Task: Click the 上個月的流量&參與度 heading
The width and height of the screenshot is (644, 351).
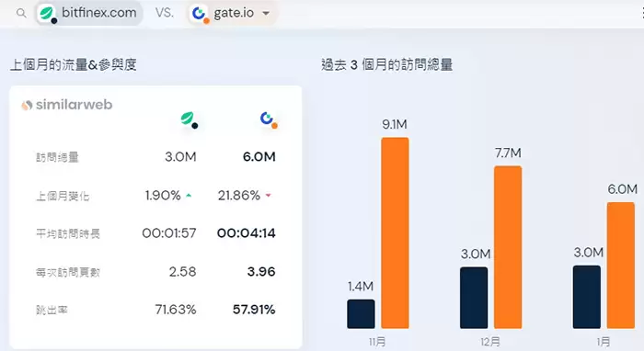Action: [x=73, y=65]
